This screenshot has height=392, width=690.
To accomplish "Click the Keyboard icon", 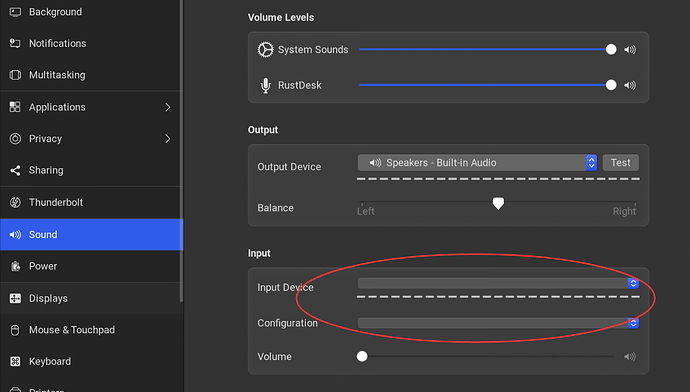I will (15, 362).
